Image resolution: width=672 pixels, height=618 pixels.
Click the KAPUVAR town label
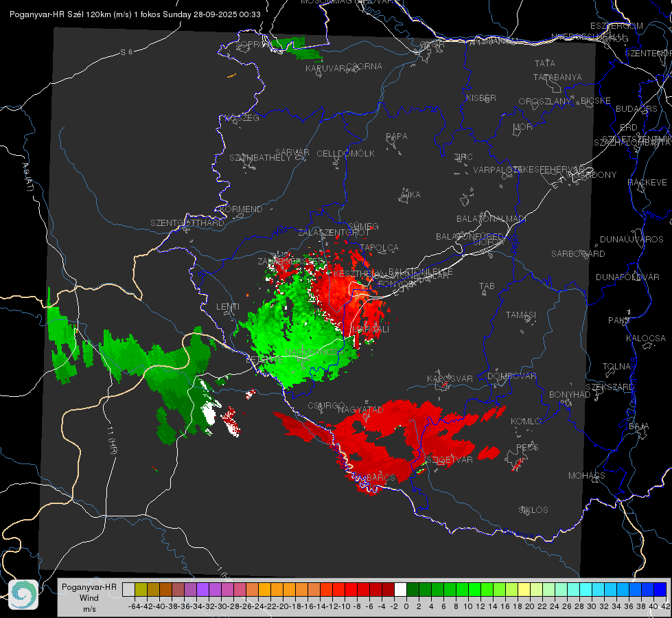(x=325, y=69)
